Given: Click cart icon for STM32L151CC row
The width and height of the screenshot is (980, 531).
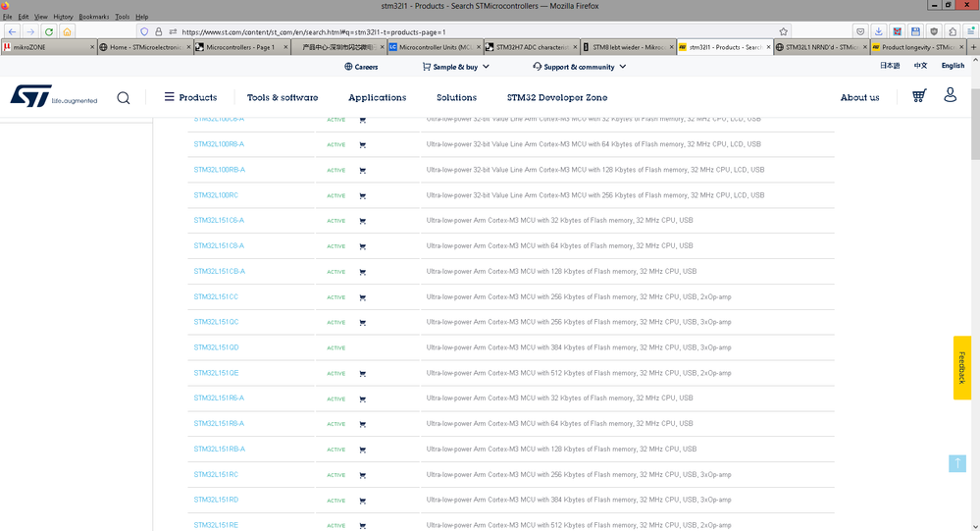Looking at the screenshot, I should pos(363,297).
